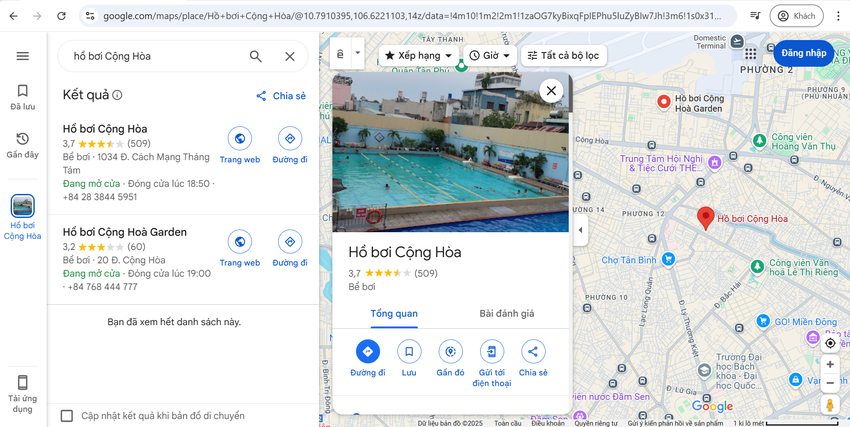Click Chợ Tân Bình map marker
850x427 pixels.
[x=668, y=260]
